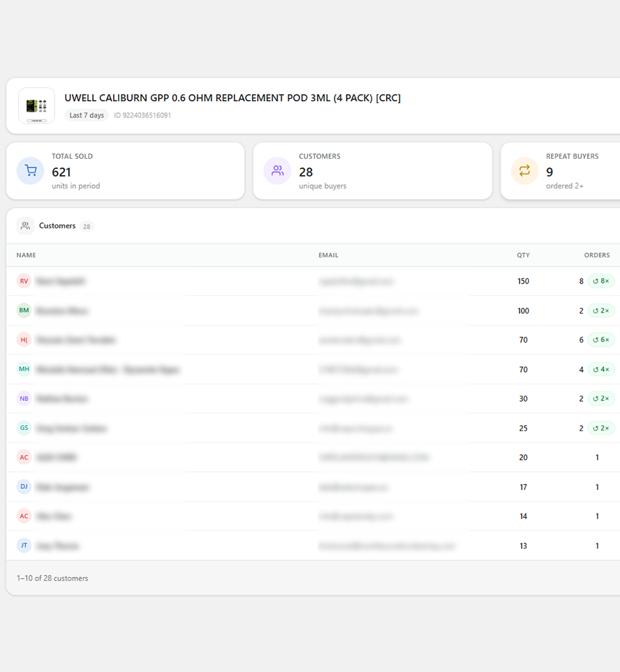Click the product ID 9224036516091
This screenshot has height=672, width=620.
pyautogui.click(x=142, y=115)
